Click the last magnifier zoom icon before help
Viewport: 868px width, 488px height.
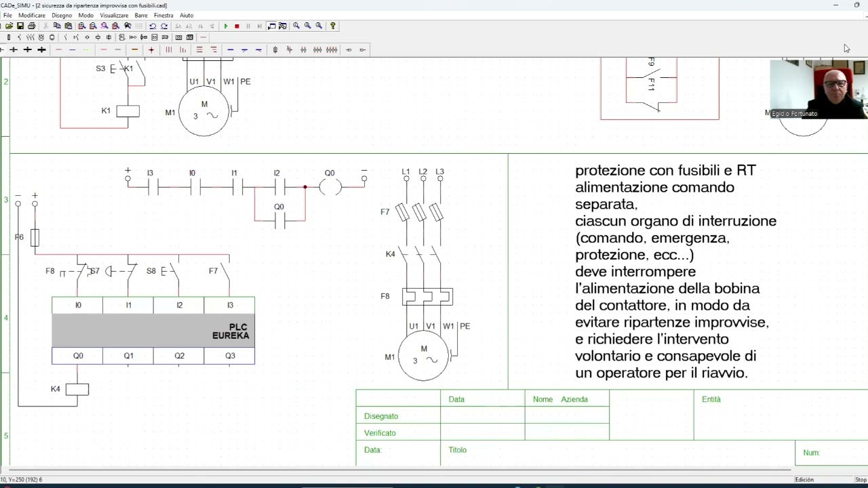(319, 26)
